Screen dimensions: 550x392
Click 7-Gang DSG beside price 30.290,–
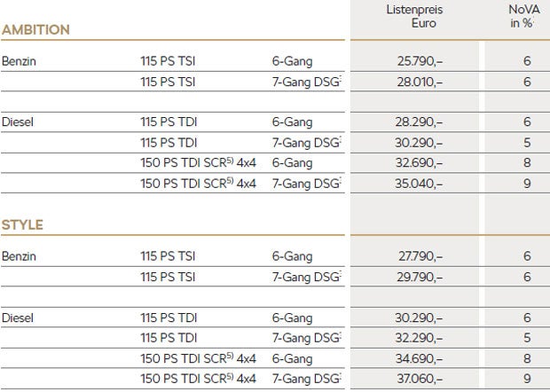[307, 143]
